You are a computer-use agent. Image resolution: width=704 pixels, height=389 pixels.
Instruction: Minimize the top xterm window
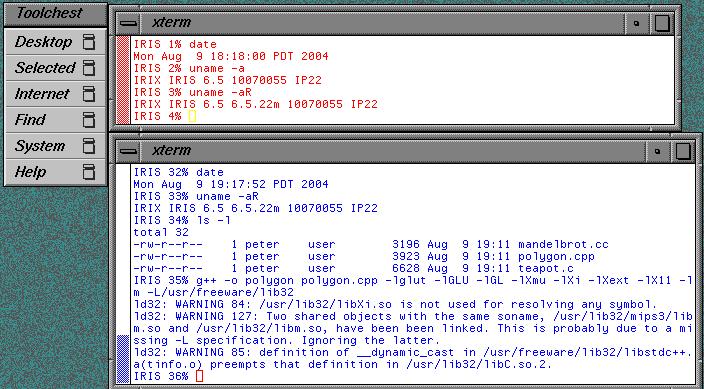(636, 23)
